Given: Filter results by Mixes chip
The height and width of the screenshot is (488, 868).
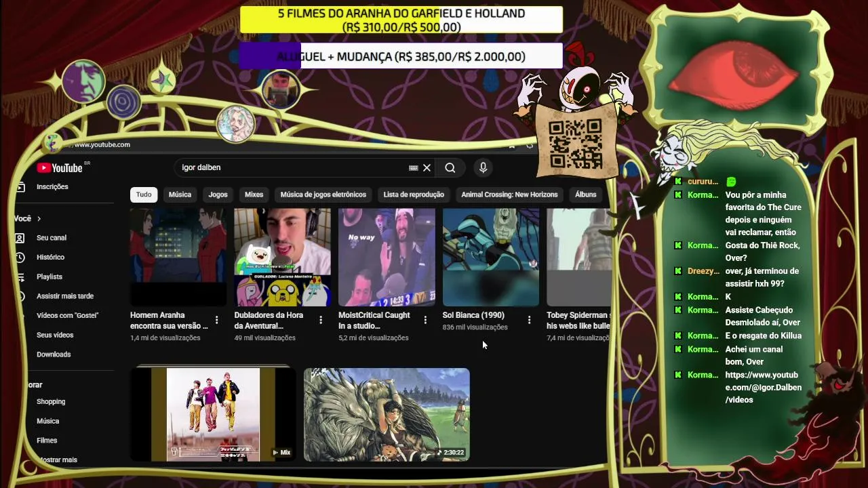Looking at the screenshot, I should point(254,195).
